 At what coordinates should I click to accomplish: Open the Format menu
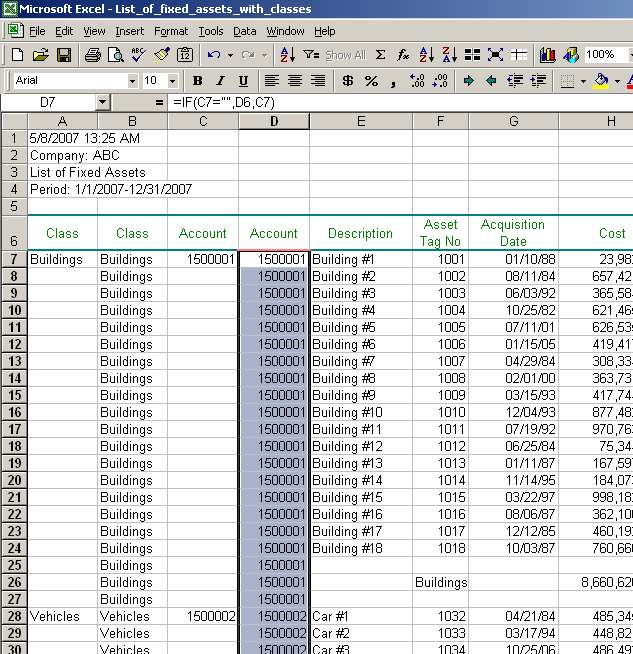(x=171, y=31)
